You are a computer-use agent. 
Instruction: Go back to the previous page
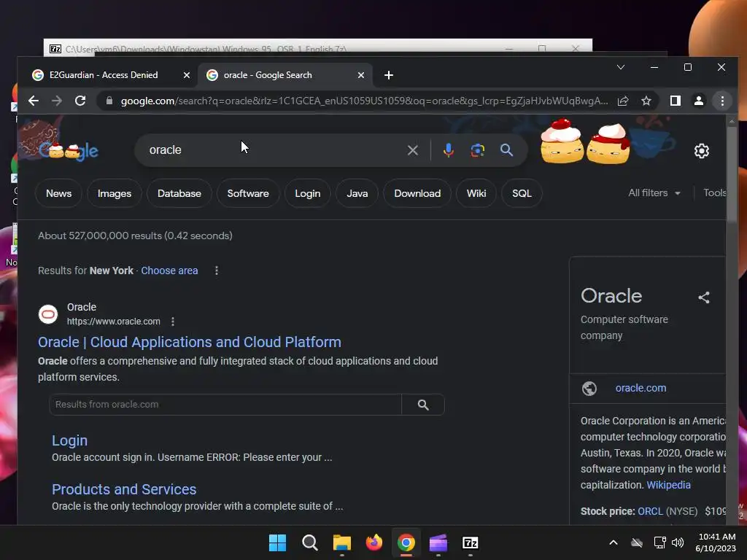pyautogui.click(x=34, y=101)
